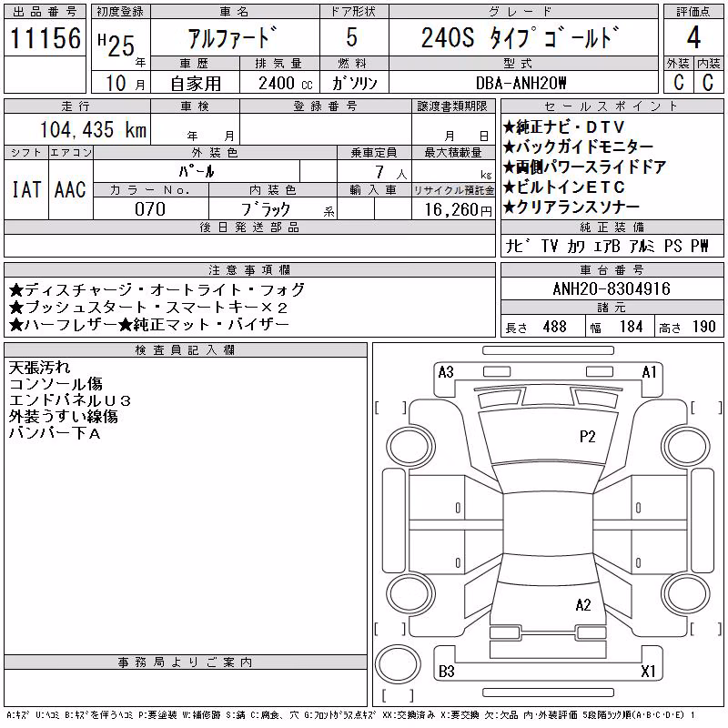The height and width of the screenshot is (728, 728).
Task: Click sales point クリアランスソナー
Action: [571, 207]
